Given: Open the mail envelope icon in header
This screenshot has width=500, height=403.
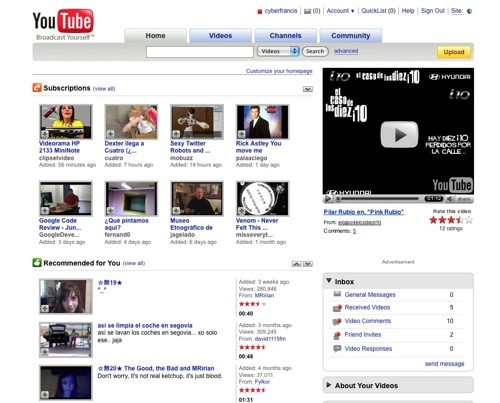Looking at the screenshot, I should point(308,11).
